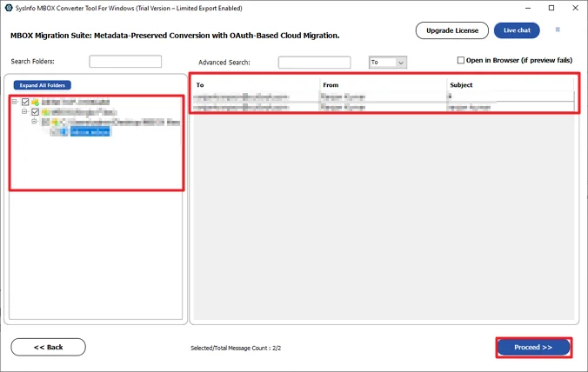Screen dimensions: 588x372
Task: Sort by the 'From' column header
Action: pyautogui.click(x=331, y=85)
